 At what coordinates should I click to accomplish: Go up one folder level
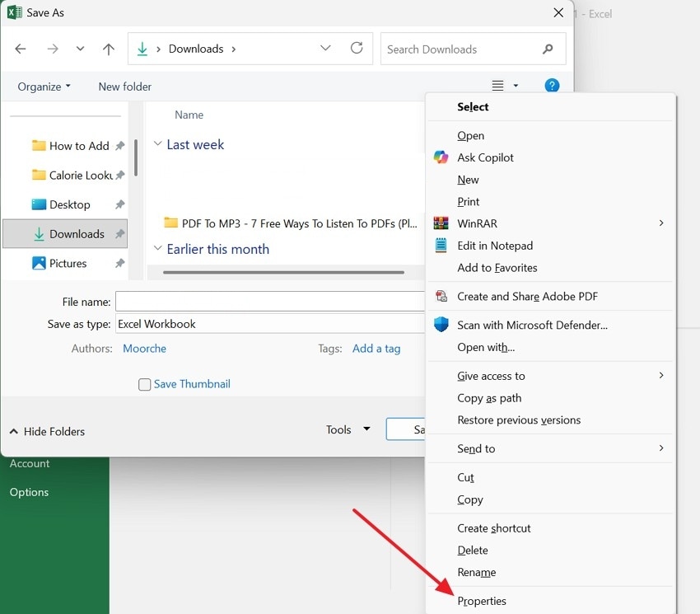[x=109, y=49]
